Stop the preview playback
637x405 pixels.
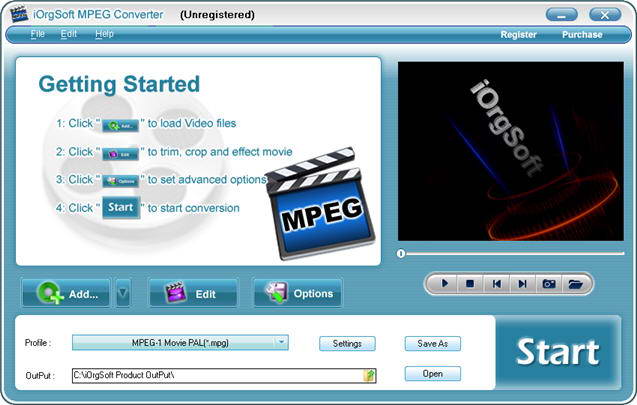pos(470,283)
